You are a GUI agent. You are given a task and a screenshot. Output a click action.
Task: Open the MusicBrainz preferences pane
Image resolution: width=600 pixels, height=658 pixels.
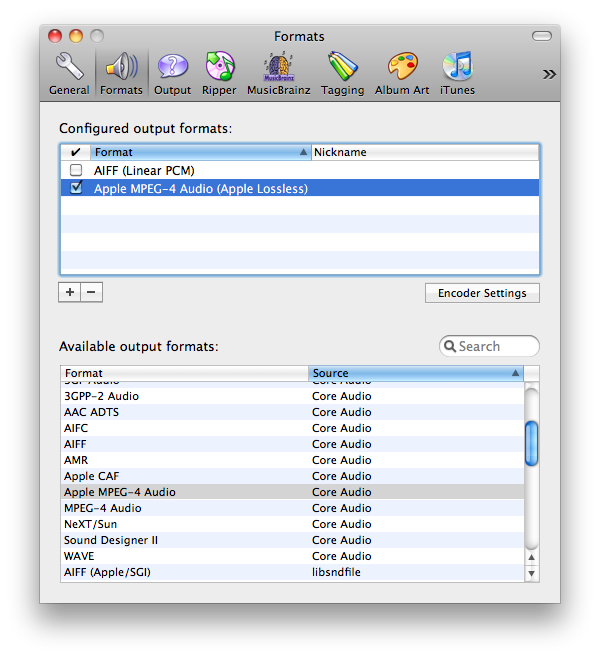[279, 73]
